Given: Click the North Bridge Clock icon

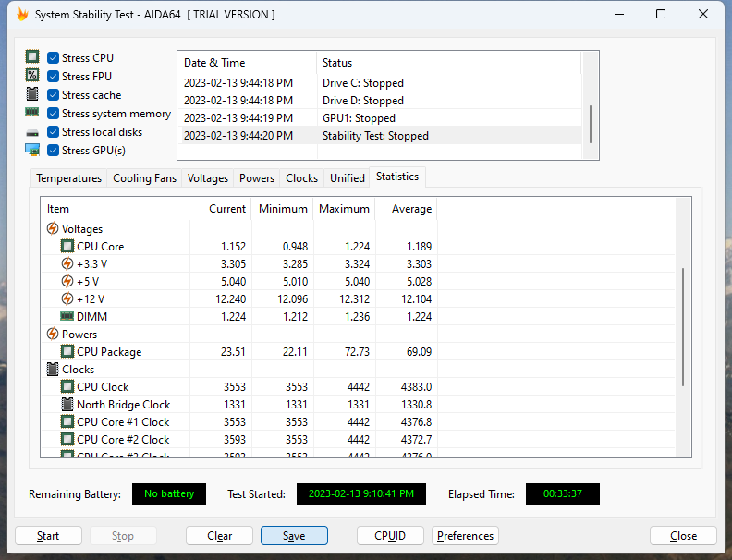Looking at the screenshot, I should pos(67,404).
